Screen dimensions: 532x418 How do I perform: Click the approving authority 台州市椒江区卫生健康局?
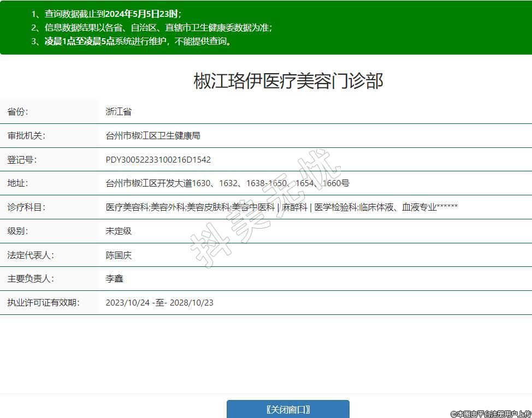tap(153, 136)
